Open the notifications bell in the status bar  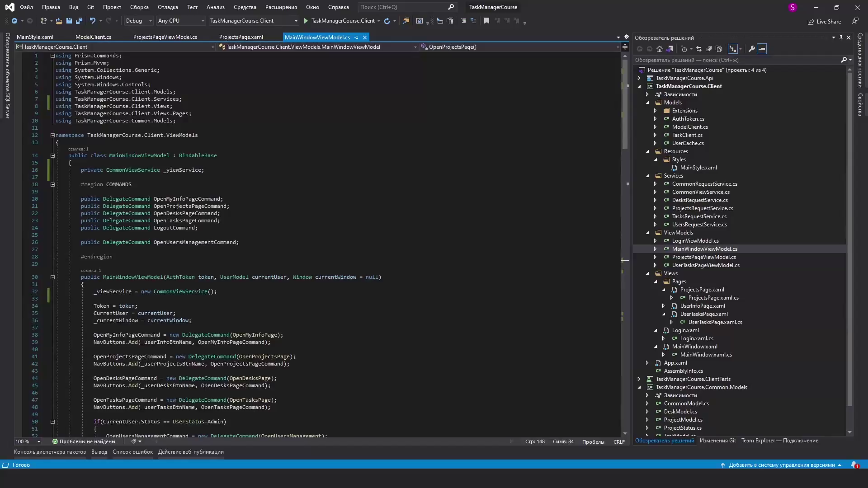tap(854, 465)
